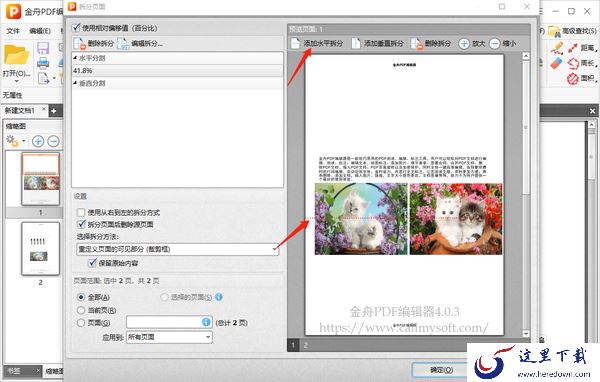This screenshot has width=600, height=382.
Task: Shrink thumbnails with the minus icon
Action: click(x=53, y=141)
